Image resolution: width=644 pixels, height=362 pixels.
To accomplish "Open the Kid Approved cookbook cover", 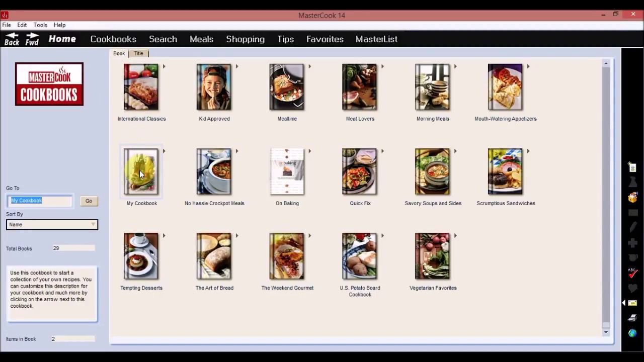I will [x=214, y=87].
